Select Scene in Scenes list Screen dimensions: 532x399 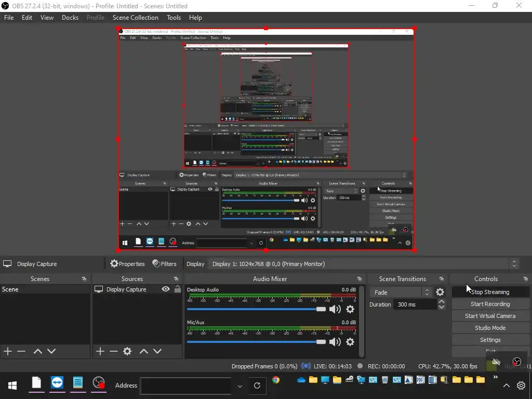click(x=45, y=289)
